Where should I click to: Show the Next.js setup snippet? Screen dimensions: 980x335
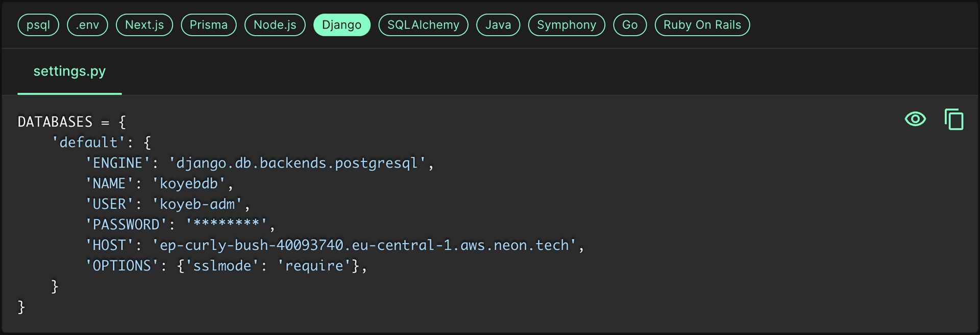144,25
